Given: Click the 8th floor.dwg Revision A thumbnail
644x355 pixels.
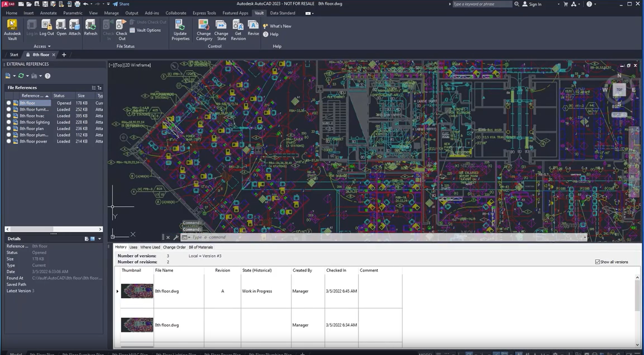Looking at the screenshot, I should pyautogui.click(x=137, y=291).
